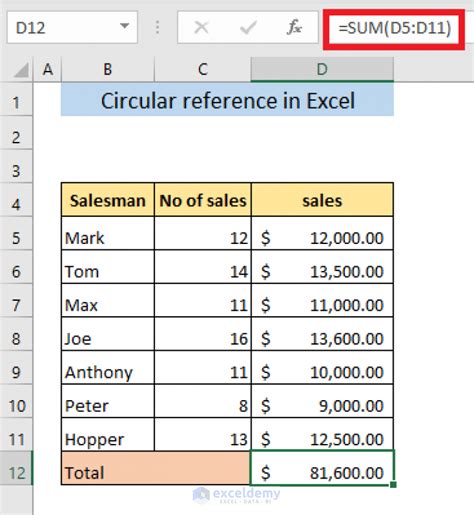Viewport: 474px width, 515px height.
Task: Click the Cancel (X) icon in formula bar
Action: pyautogui.click(x=201, y=27)
